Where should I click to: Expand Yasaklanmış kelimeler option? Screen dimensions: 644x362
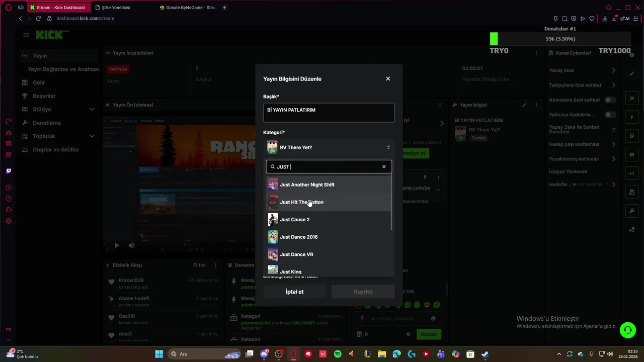tap(582, 159)
